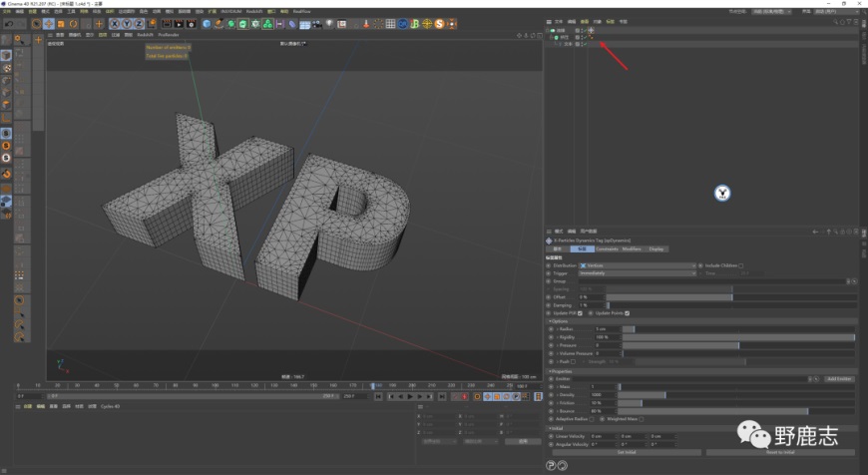Click the green JB plugin icon
868x475 pixels.
coord(415,24)
